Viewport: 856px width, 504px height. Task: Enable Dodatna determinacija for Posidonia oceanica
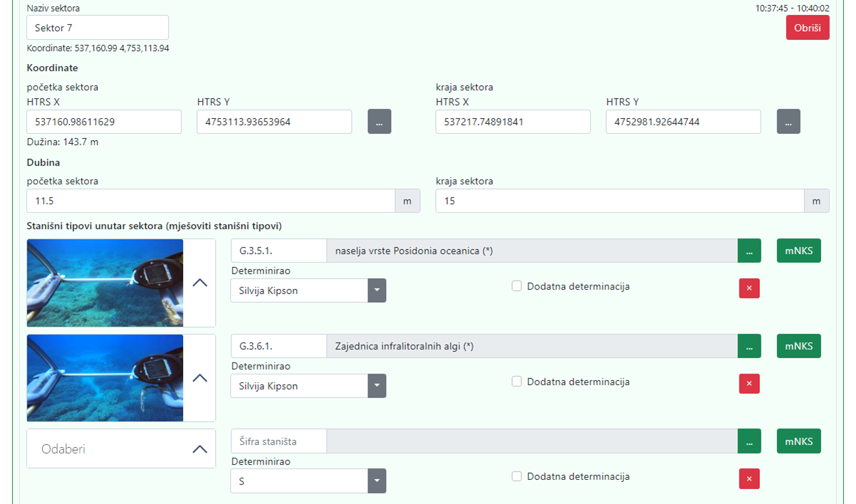(517, 286)
